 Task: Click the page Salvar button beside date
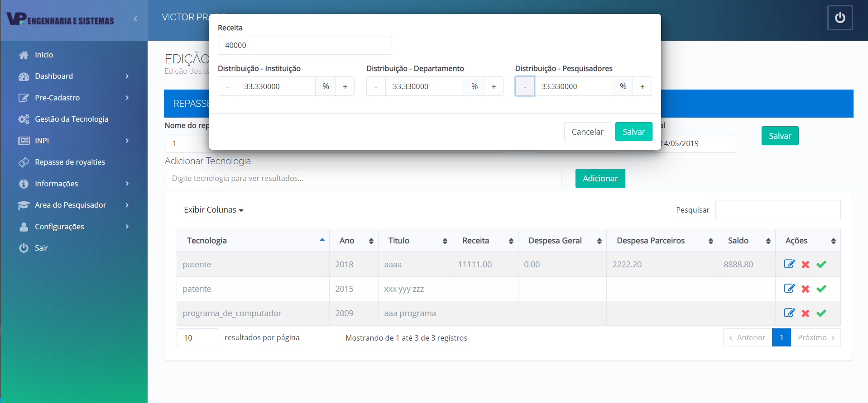point(780,136)
